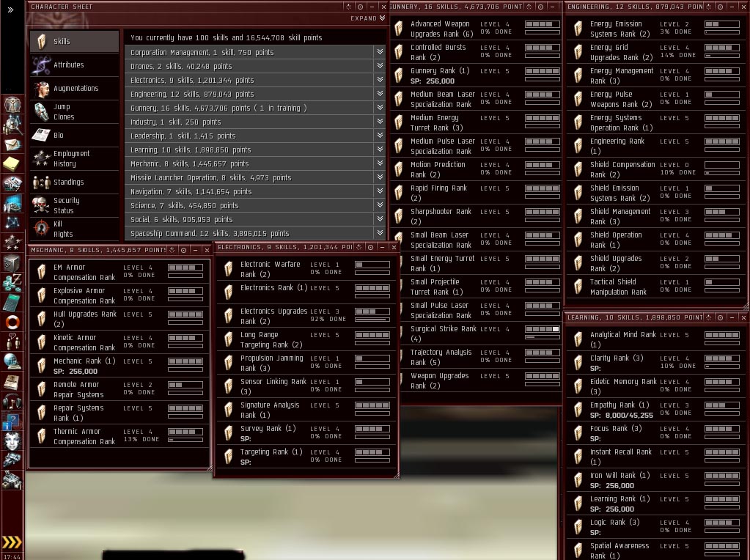The height and width of the screenshot is (560, 750).
Task: Open the market graph icon in sidebar
Action: click(12, 203)
